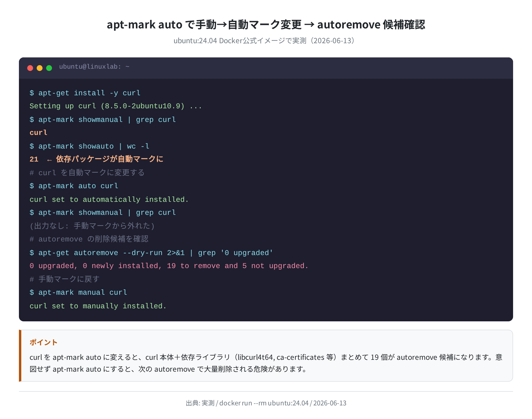Screen dimensions: 532x419
Task: Click the comment autoremove の削除候補を確認
Action: point(89,239)
